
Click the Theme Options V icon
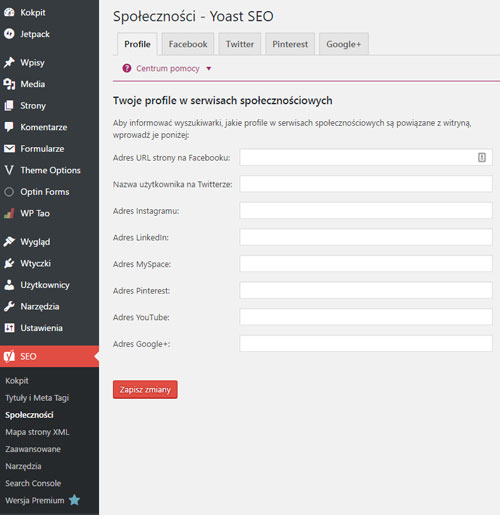click(9, 170)
